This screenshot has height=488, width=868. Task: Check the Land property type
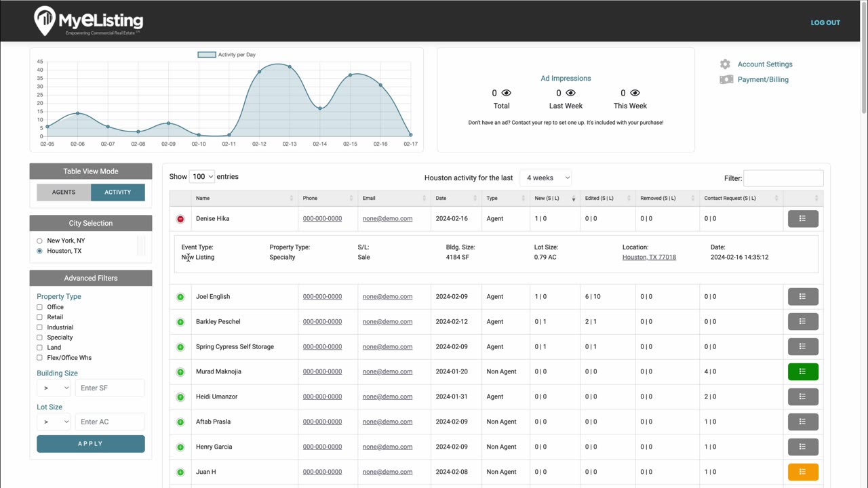(x=39, y=348)
